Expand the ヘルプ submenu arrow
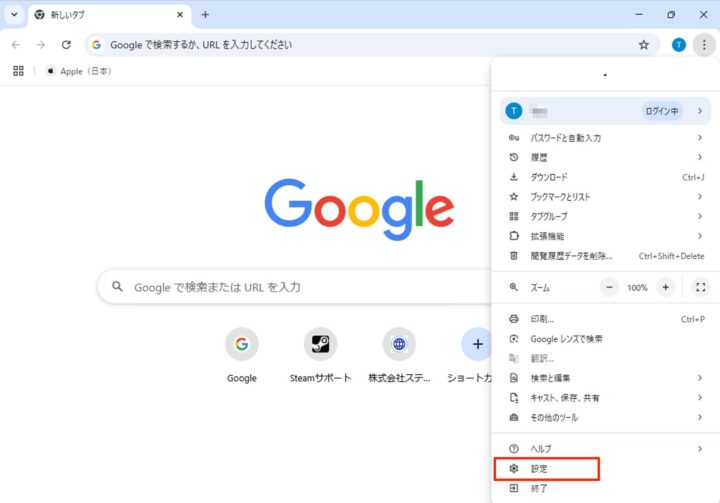Screen dimensions: 720x503 [x=700, y=449]
